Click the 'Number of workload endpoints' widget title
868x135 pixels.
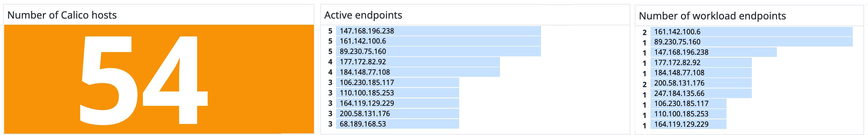pos(712,16)
